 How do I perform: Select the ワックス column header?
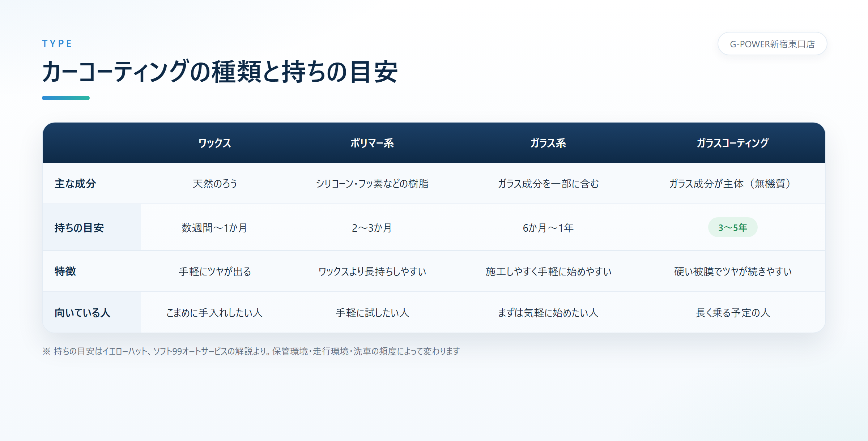[x=214, y=143]
